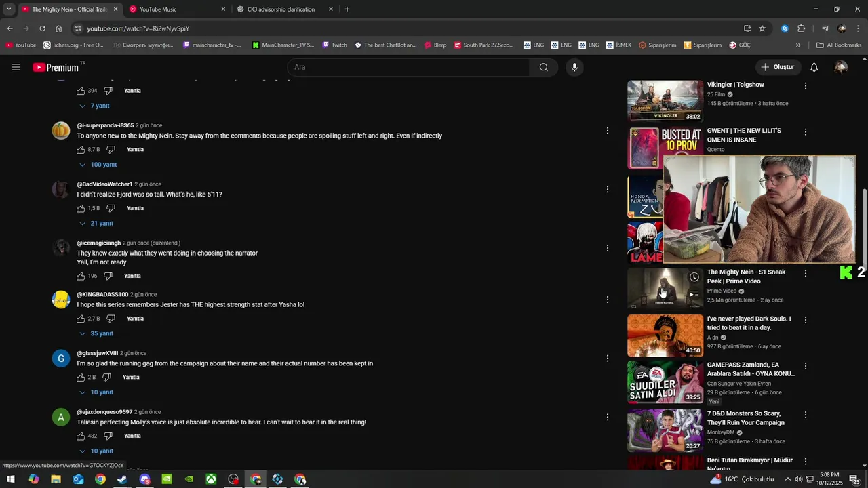Image resolution: width=868 pixels, height=488 pixels.
Task: Expand 10 yanıt replies under @glassjawXVIII
Action: (96, 392)
